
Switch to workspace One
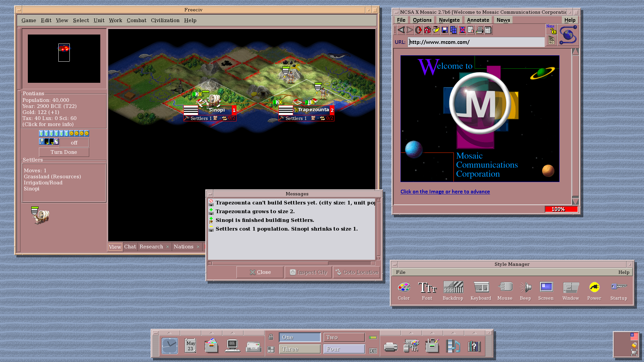pyautogui.click(x=300, y=337)
